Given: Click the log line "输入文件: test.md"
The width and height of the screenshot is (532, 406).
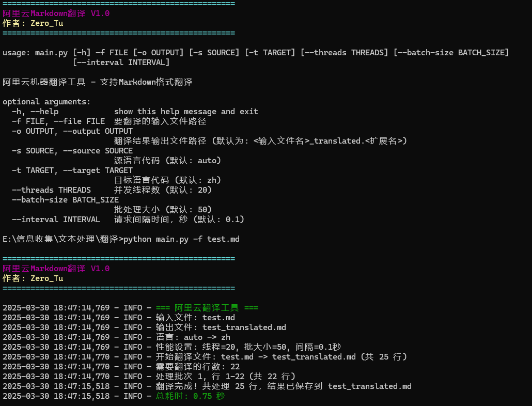Looking at the screenshot, I should (x=119, y=318).
